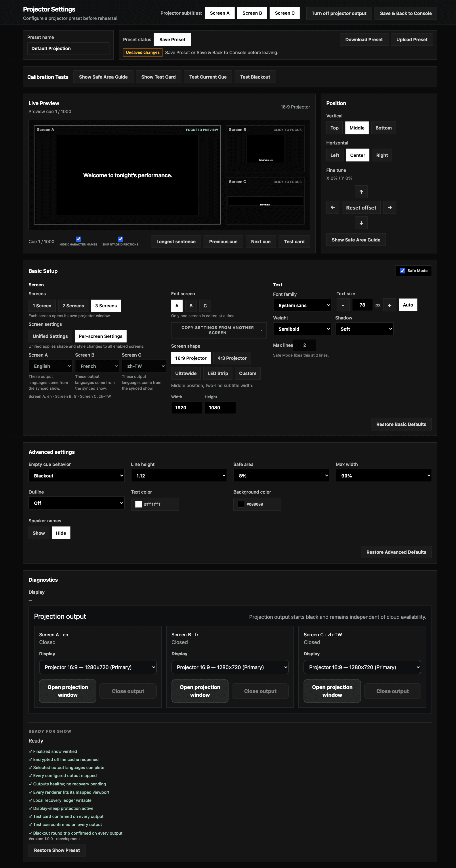Open the Font family dropdown
Image resolution: width=456 pixels, height=868 pixels.
click(x=302, y=305)
